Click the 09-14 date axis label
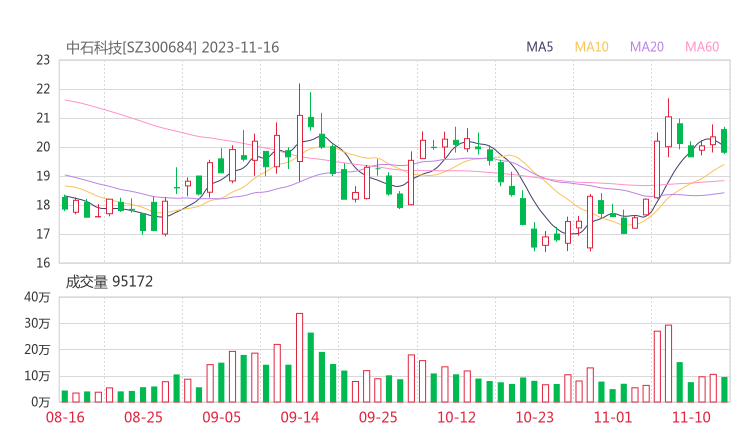Image resolution: width=740 pixels, height=440 pixels. [x=299, y=416]
